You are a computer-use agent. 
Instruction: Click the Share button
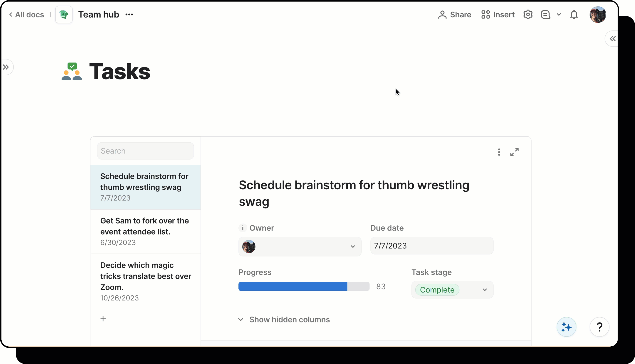pyautogui.click(x=454, y=15)
